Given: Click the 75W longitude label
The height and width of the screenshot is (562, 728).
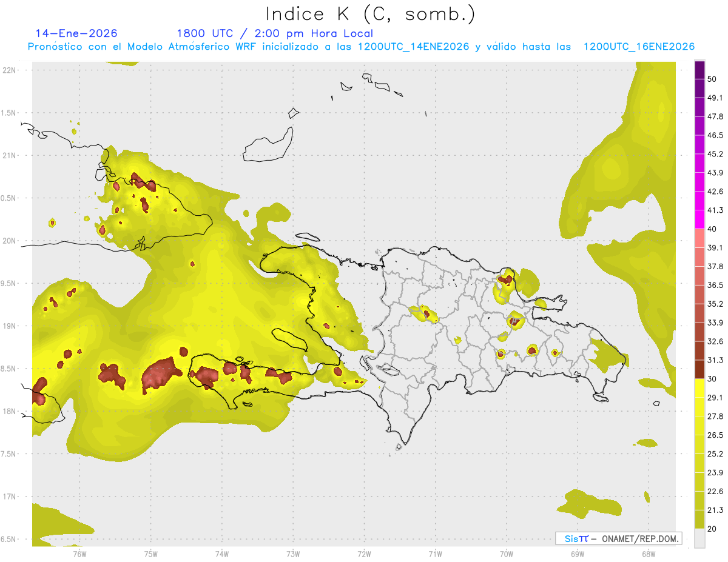Looking at the screenshot, I should pos(150,554).
